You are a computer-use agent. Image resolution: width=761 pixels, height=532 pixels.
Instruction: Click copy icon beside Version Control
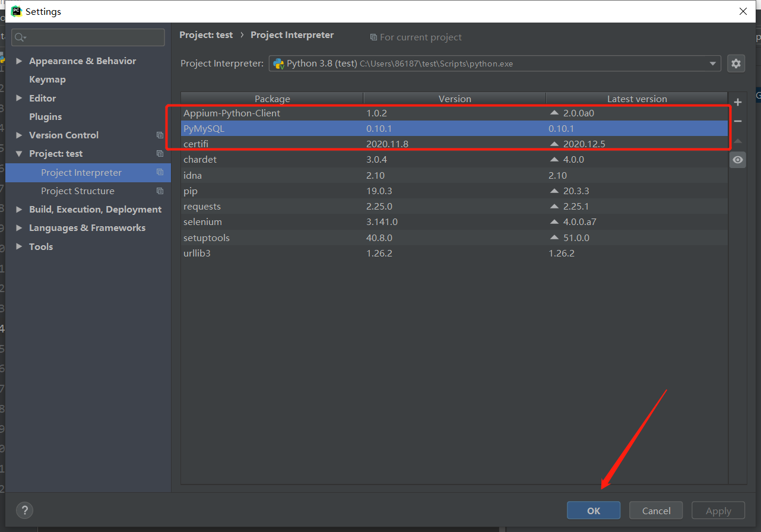coord(160,135)
